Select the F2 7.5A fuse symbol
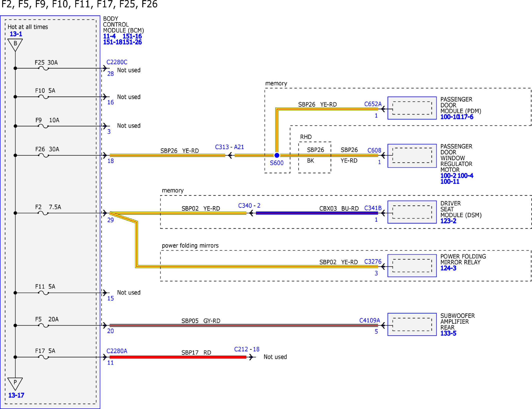532x409 pixels. [x=43, y=213]
